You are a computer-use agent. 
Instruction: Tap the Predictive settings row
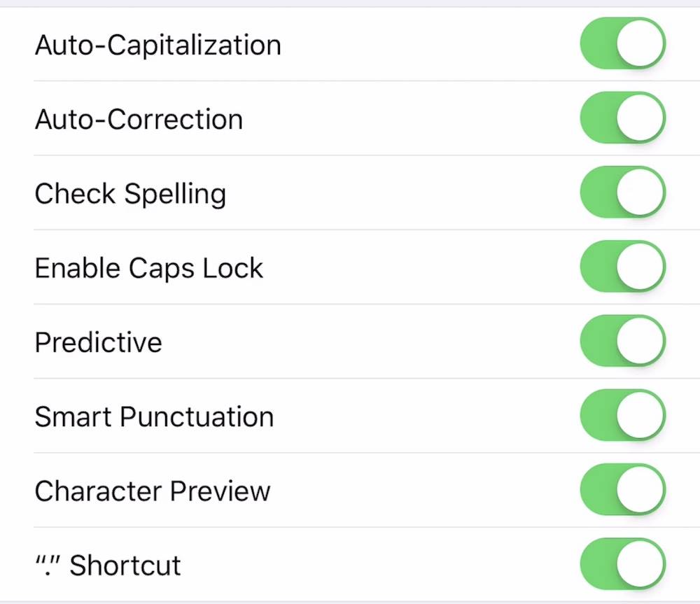350,342
